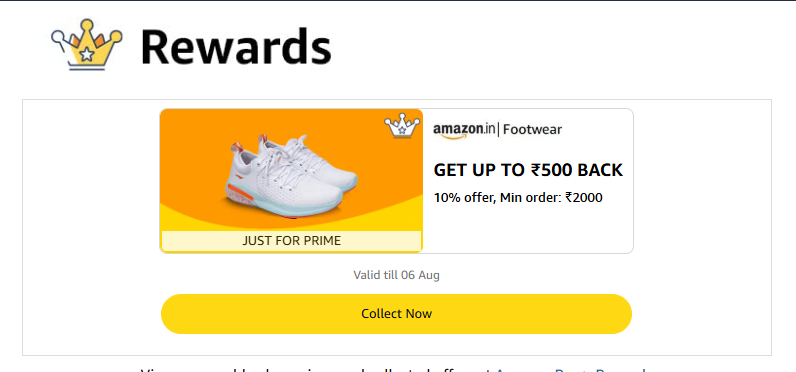Click the Amazon smile arrow under logo
This screenshot has width=796, height=372.
[456, 136]
